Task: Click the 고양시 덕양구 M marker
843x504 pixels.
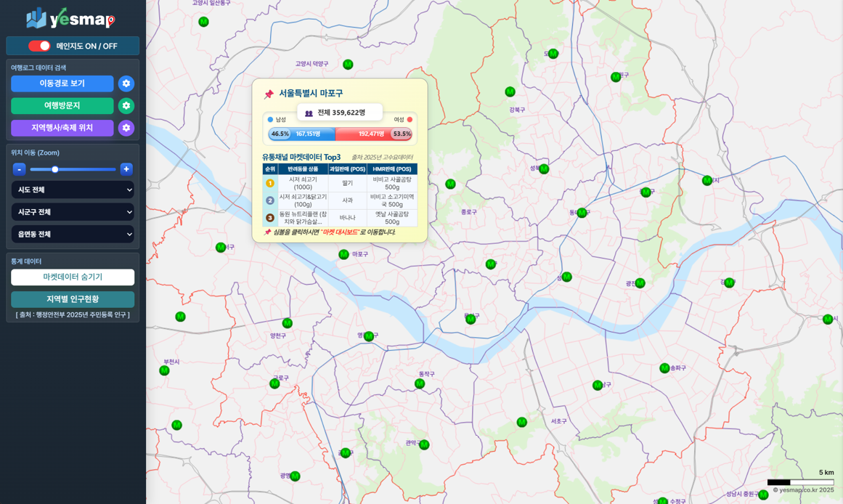Action: coord(348,65)
